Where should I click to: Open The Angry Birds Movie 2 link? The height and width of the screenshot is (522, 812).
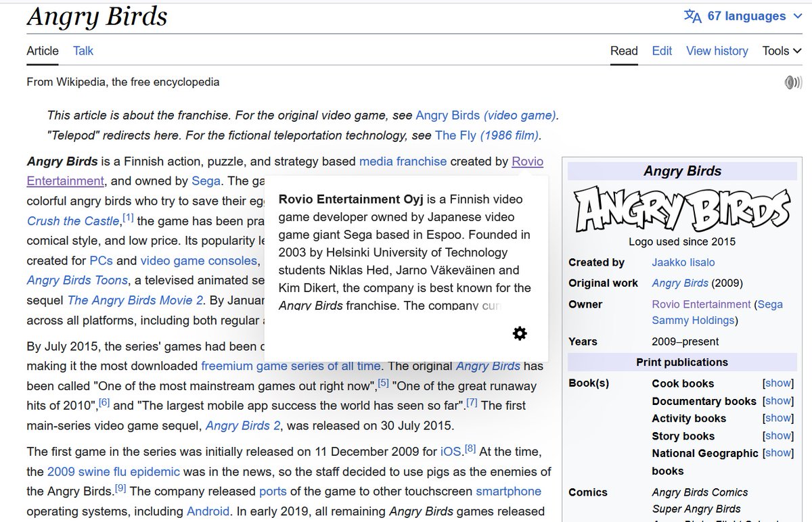[135, 300]
